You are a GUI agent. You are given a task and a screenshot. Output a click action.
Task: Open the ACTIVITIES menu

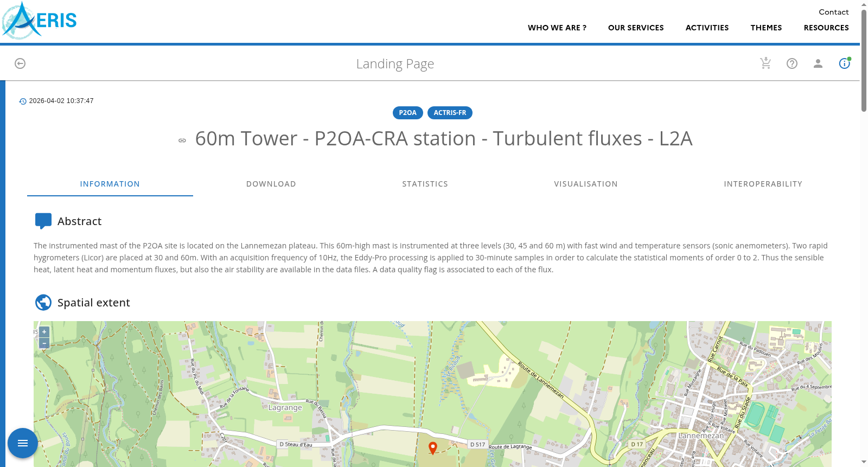tap(707, 28)
